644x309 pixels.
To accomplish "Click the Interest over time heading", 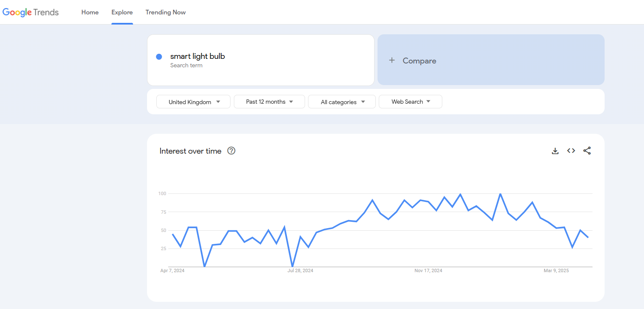I will point(190,151).
